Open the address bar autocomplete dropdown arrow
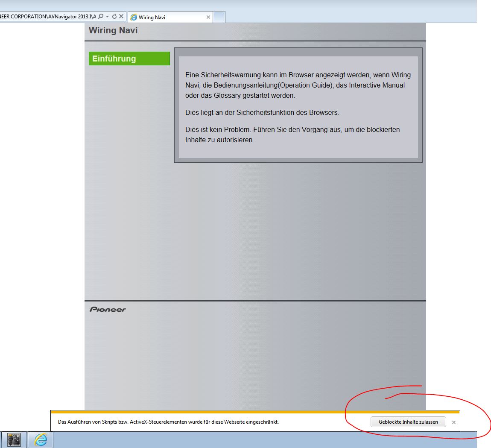This screenshot has width=491, height=448. click(108, 17)
